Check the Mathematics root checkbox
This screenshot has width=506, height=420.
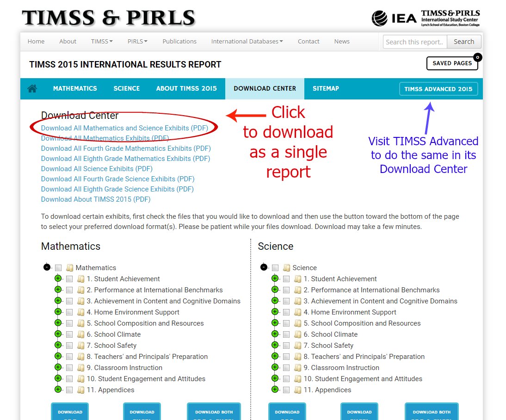pyautogui.click(x=58, y=267)
